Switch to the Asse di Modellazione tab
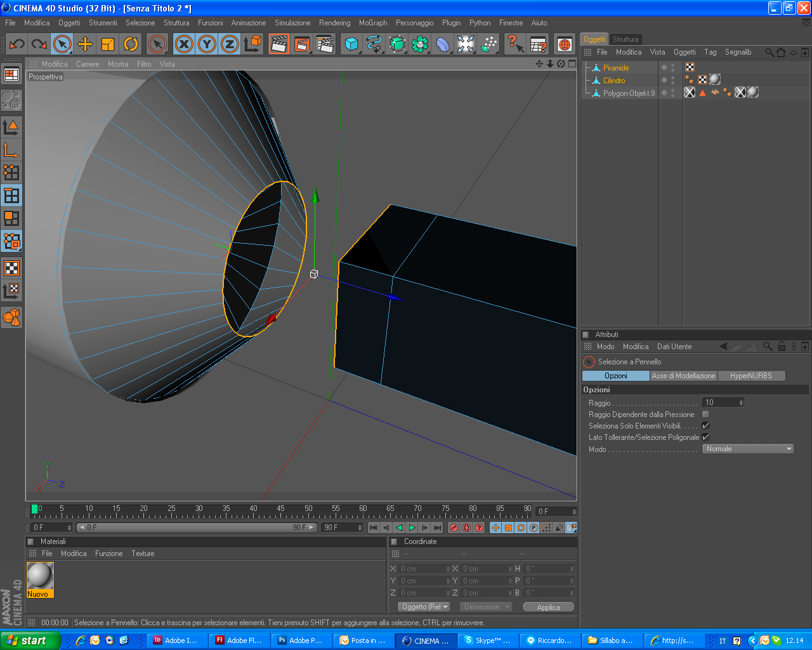 (x=683, y=376)
